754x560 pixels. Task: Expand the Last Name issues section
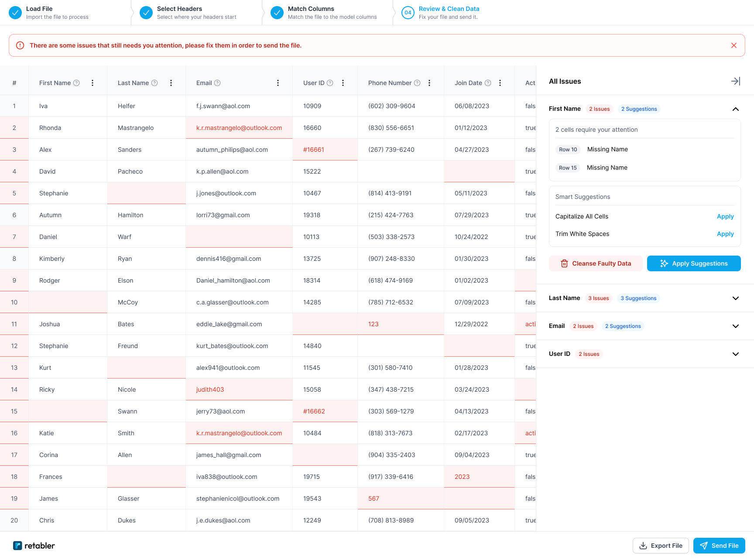(x=736, y=298)
